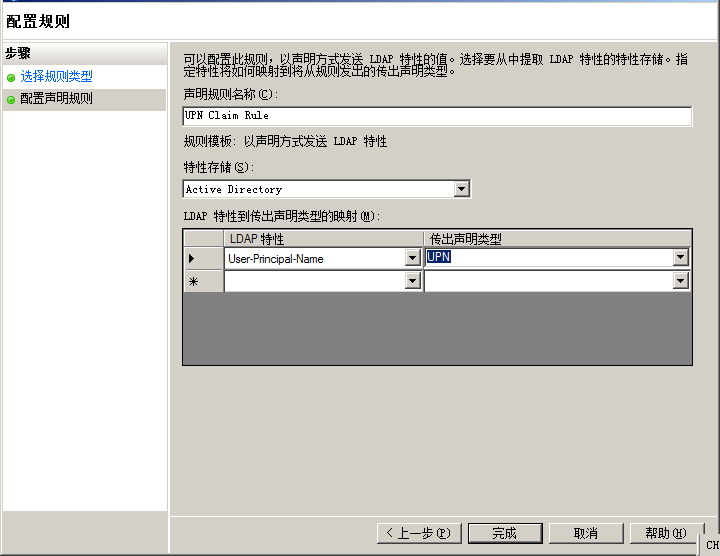Select the row header with arrow marker

point(203,258)
